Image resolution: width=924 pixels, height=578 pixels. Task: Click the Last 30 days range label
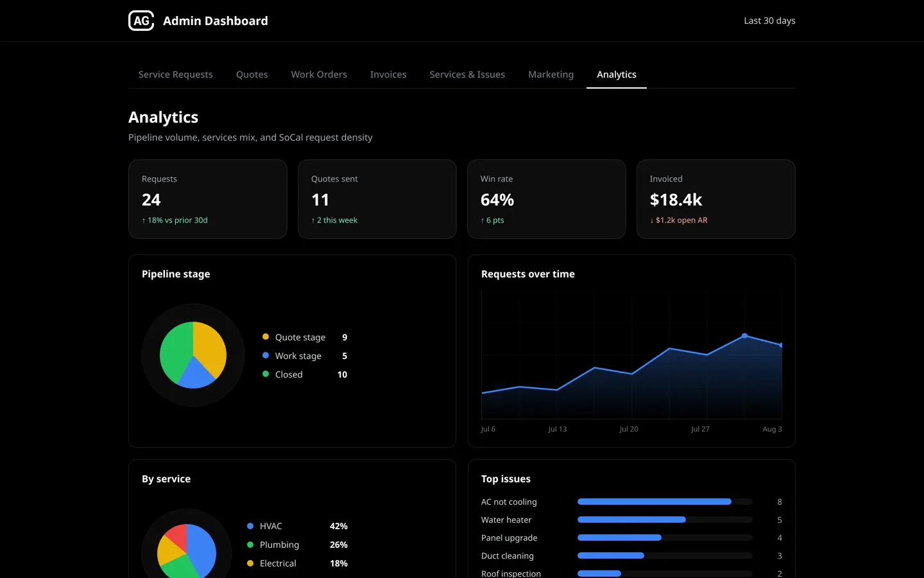click(x=769, y=21)
